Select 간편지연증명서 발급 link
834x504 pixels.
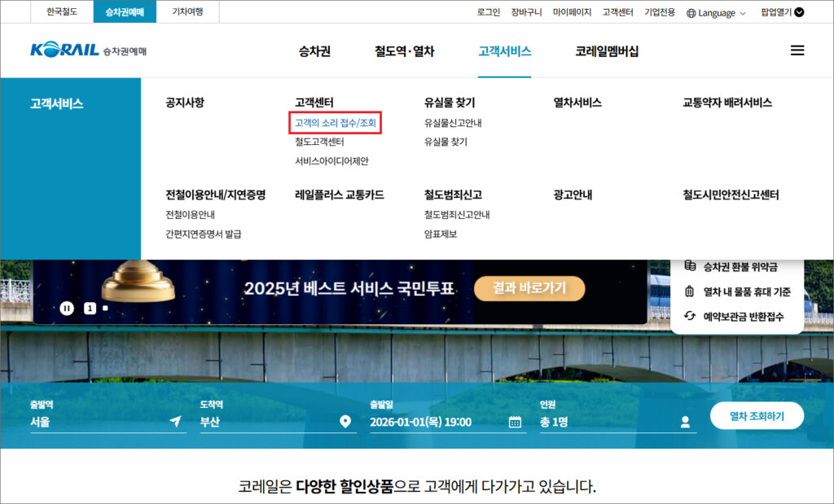pos(203,234)
